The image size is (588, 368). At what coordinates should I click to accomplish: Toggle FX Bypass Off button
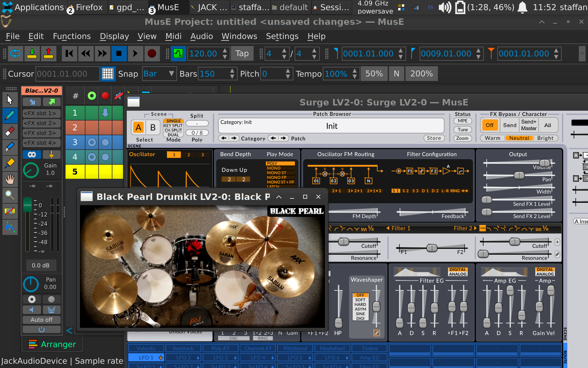[489, 125]
